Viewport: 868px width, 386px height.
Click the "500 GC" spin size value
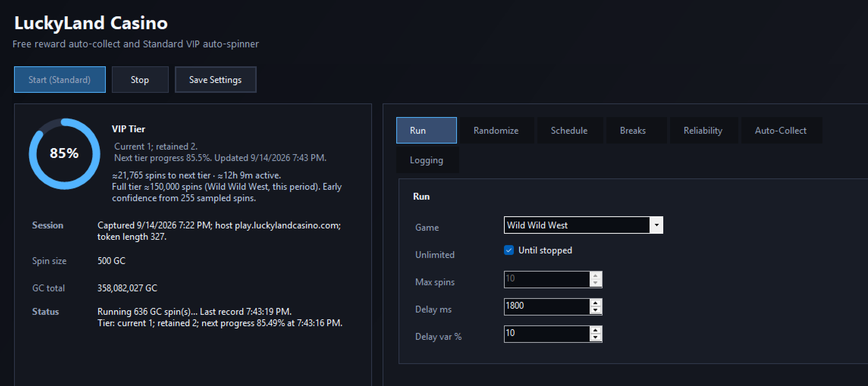111,261
